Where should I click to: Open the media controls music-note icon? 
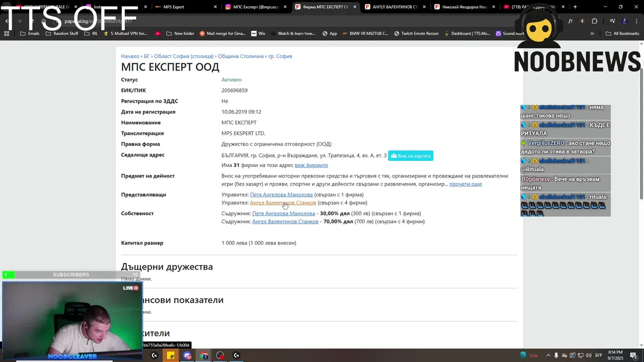click(x=612, y=21)
